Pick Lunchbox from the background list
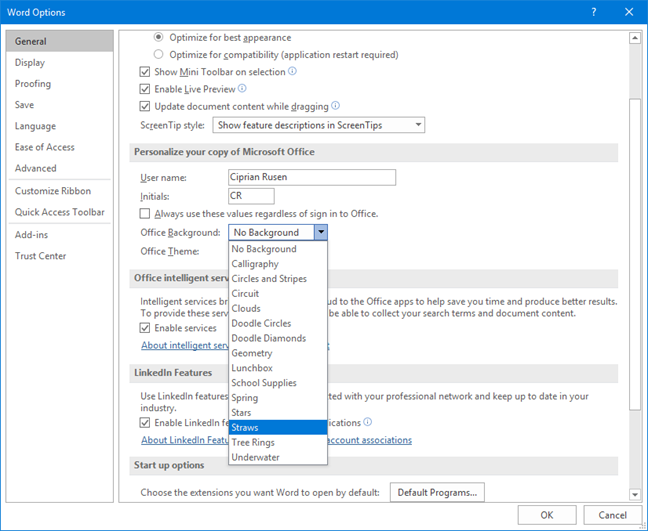The image size is (648, 531). [x=278, y=368]
